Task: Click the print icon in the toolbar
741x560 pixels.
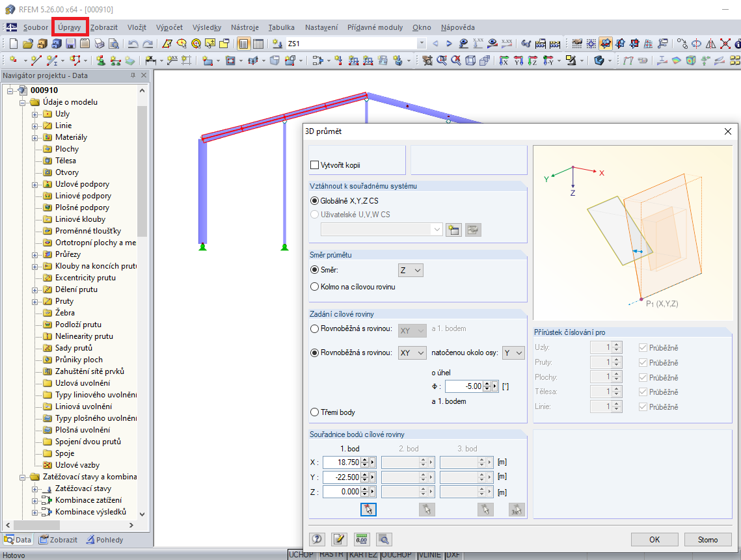Action: (100, 44)
